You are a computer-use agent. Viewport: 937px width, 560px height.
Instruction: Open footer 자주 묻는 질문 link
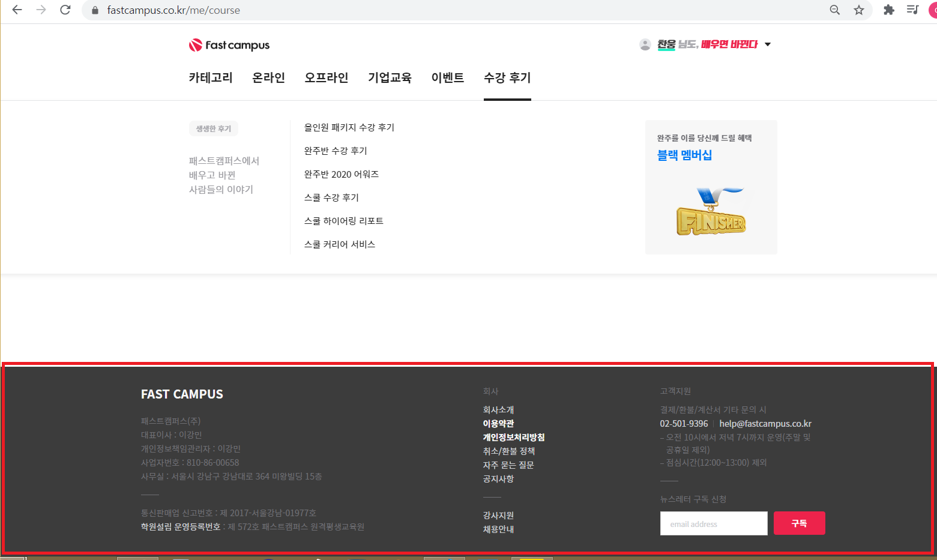[x=508, y=465]
